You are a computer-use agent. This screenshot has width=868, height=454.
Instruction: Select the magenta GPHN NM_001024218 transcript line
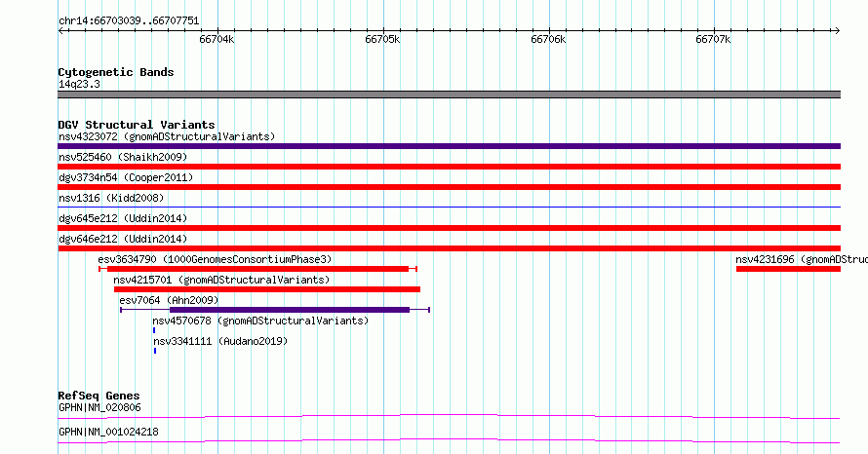(449, 440)
